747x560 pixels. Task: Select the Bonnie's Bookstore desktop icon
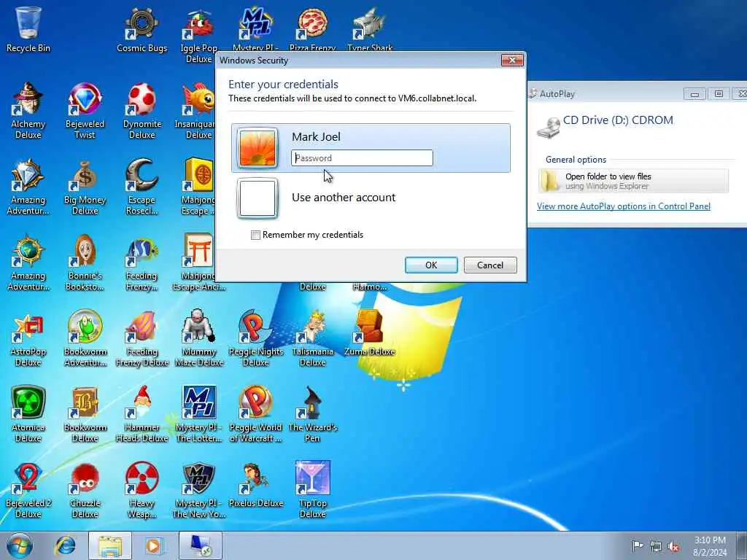(x=85, y=262)
